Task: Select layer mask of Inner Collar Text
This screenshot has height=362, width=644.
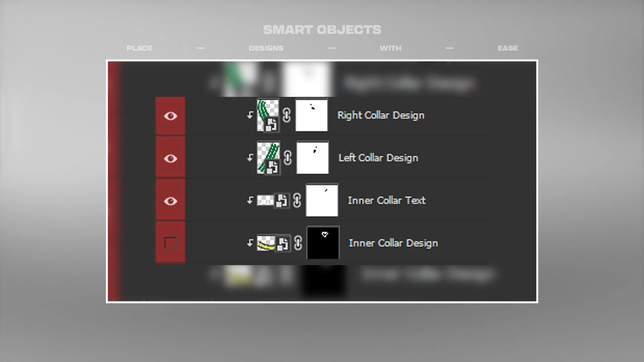Action: (x=322, y=200)
